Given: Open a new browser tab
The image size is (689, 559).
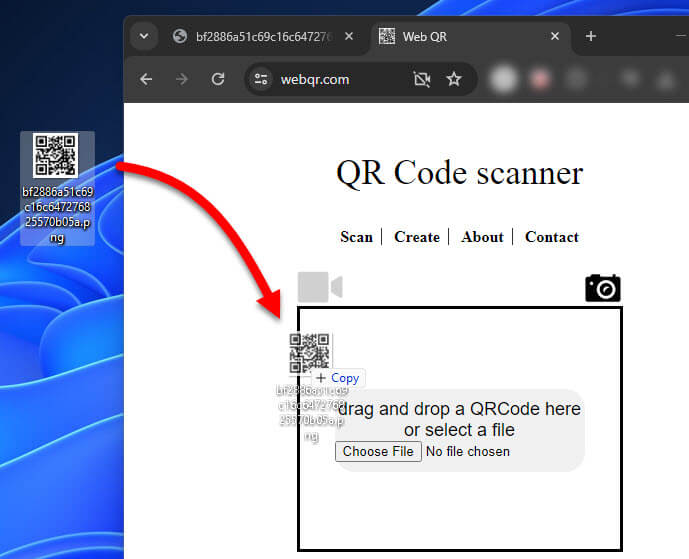Looking at the screenshot, I should pos(591,36).
